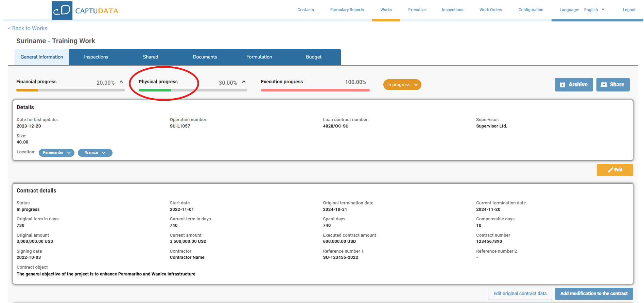The height and width of the screenshot is (303, 644).
Task: Collapse the Physical progress chevron
Action: coord(244,82)
